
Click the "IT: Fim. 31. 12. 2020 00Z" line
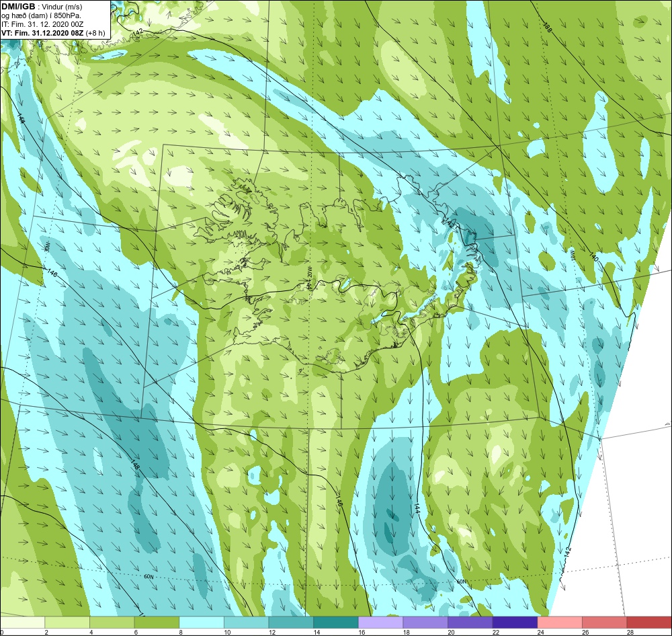(42, 24)
